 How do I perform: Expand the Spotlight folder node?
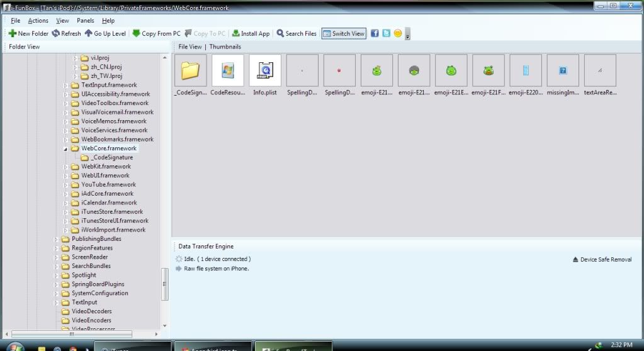pyautogui.click(x=56, y=276)
